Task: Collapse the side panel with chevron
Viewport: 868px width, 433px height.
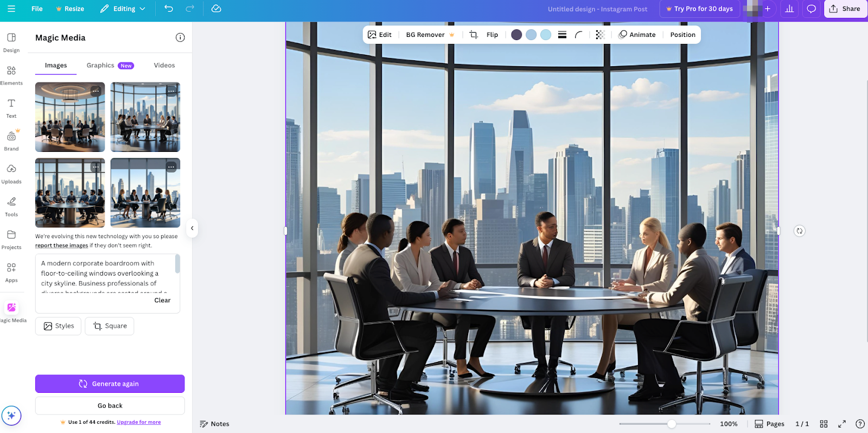Action: (x=192, y=228)
